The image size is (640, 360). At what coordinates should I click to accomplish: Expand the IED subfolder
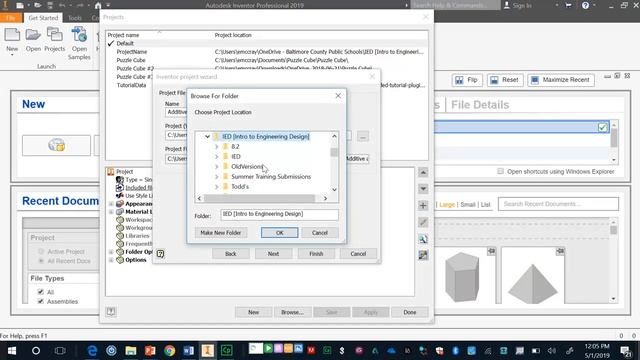tap(217, 156)
